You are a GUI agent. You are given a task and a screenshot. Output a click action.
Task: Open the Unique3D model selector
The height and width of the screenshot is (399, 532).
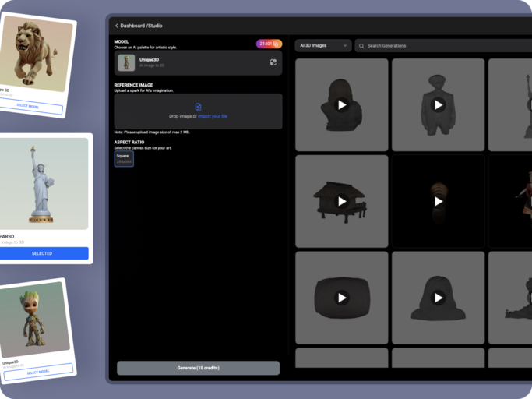point(198,62)
